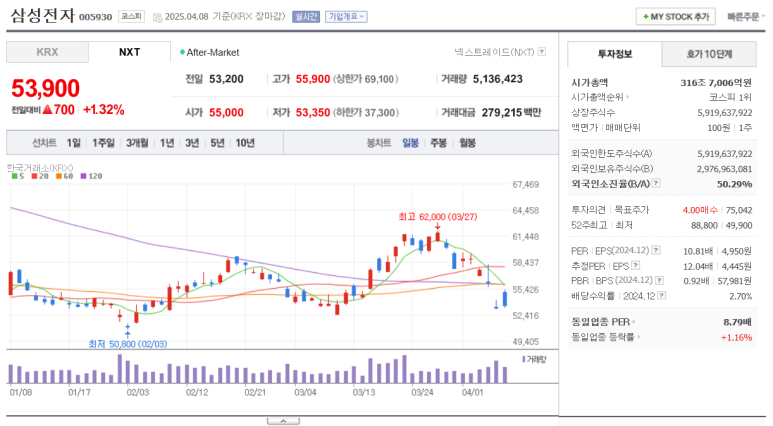Select the 1주일 line chart period
This screenshot has height=426, width=773.
point(103,143)
